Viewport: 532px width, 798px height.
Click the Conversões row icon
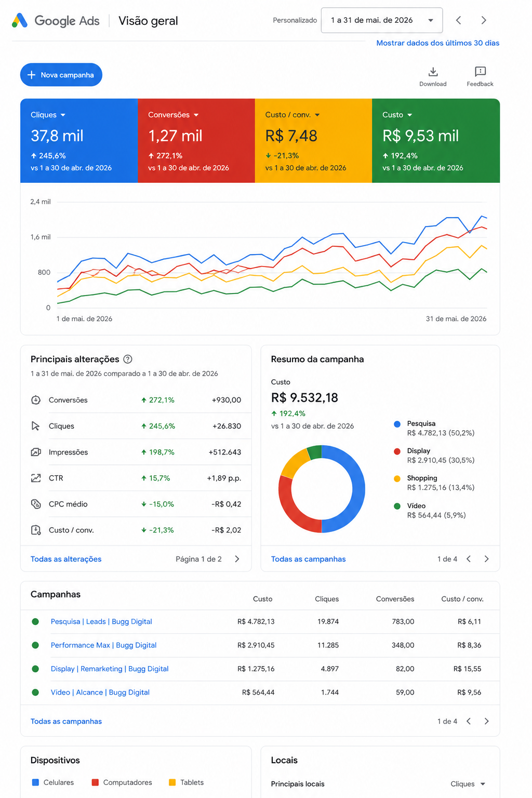pos(36,400)
